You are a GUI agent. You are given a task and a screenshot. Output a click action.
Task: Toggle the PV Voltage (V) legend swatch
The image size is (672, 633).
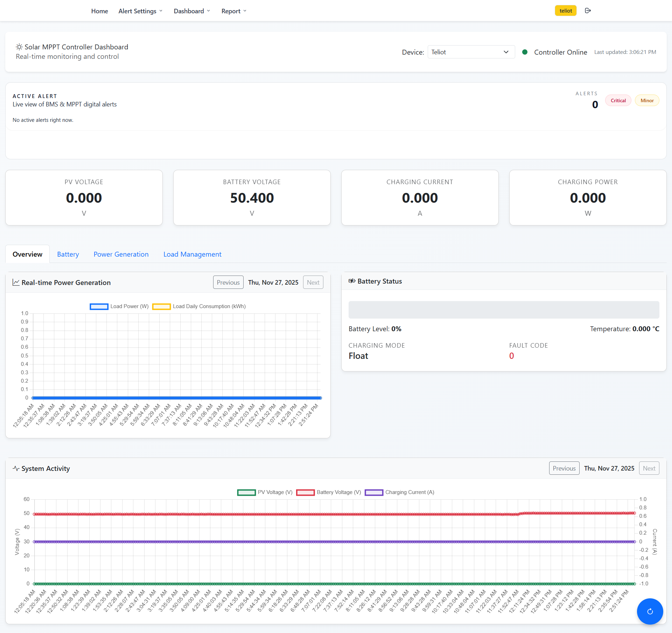pyautogui.click(x=246, y=493)
